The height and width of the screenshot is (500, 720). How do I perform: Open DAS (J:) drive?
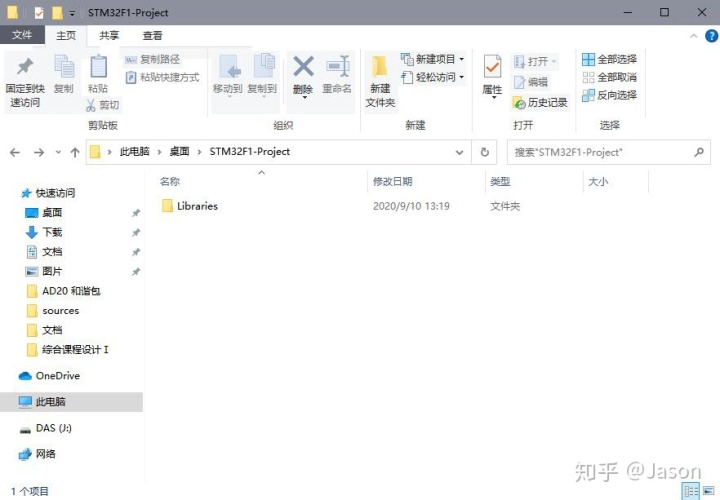[x=45, y=428]
